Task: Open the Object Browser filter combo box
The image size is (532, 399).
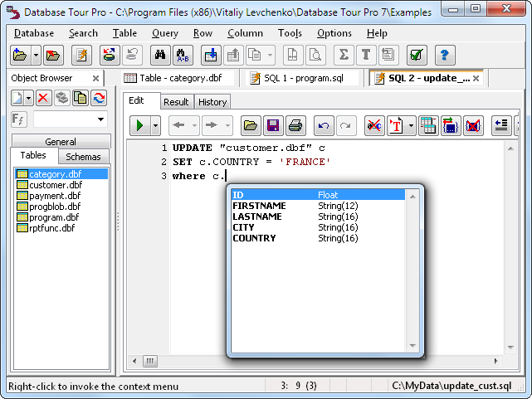Action: (x=71, y=119)
